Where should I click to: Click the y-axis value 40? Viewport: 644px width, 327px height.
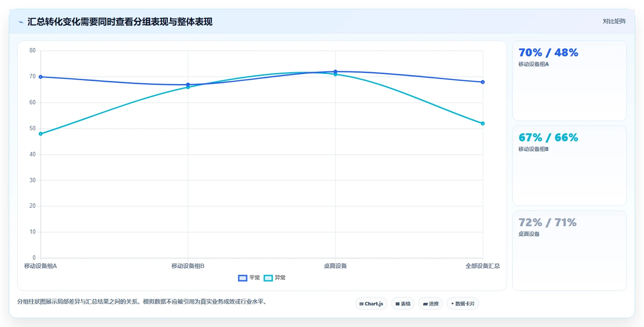[33, 154]
